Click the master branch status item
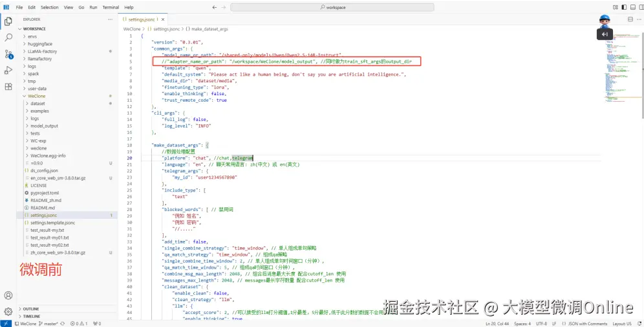 tap(48, 324)
